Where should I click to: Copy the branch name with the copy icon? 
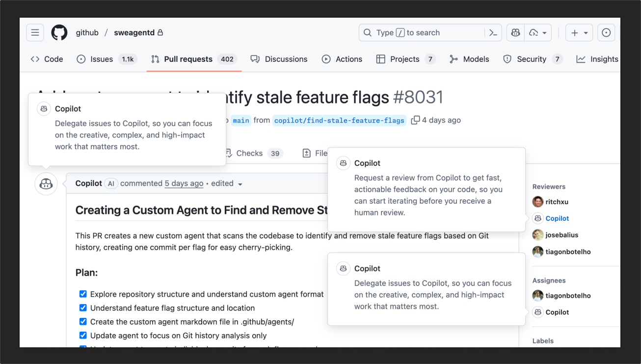pyautogui.click(x=415, y=120)
